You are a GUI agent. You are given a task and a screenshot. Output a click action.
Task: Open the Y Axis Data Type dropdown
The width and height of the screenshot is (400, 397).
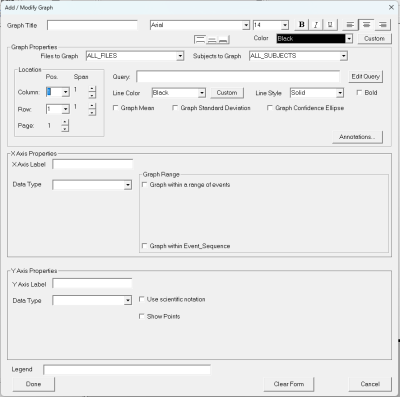coord(128,301)
